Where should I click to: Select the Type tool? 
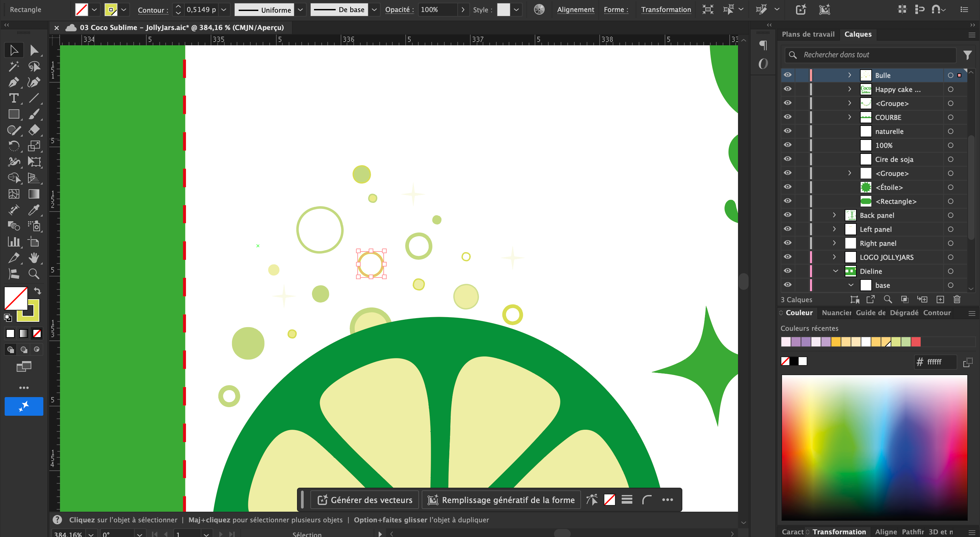coord(13,98)
